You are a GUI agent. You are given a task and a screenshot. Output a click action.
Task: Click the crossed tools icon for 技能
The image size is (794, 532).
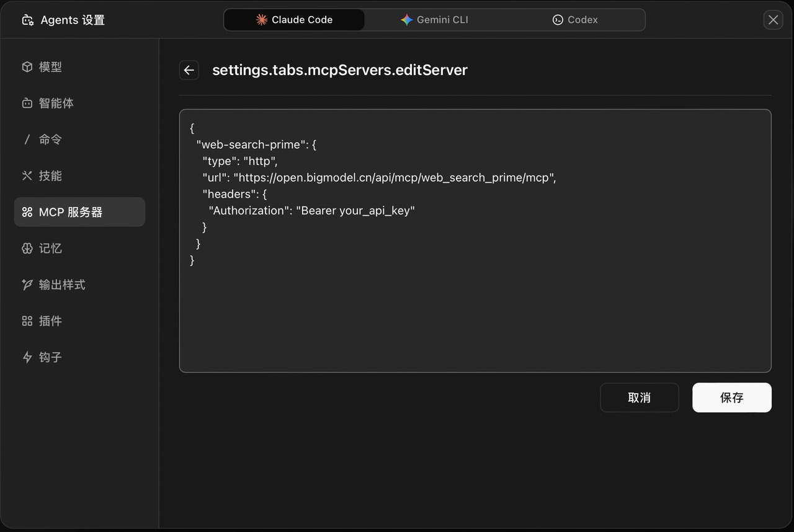[27, 176]
